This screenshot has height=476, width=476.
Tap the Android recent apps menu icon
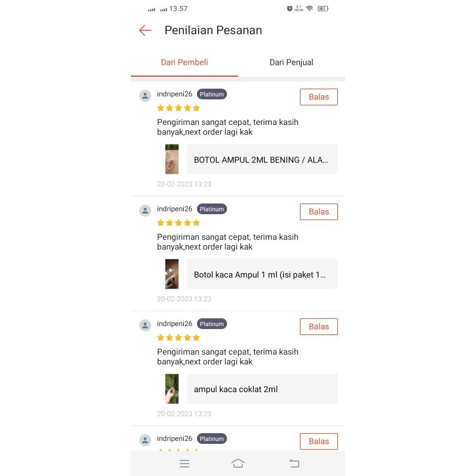[x=184, y=464]
